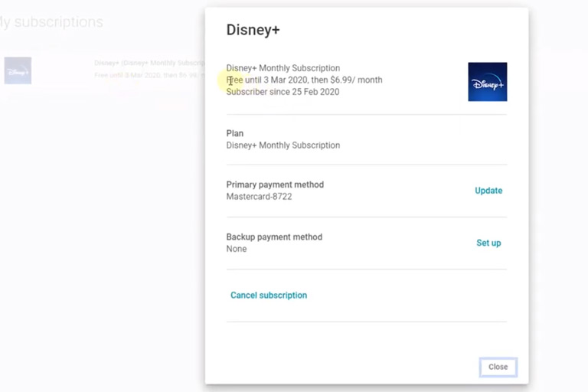Update the primary payment method
The width and height of the screenshot is (588, 392).
[x=488, y=191]
